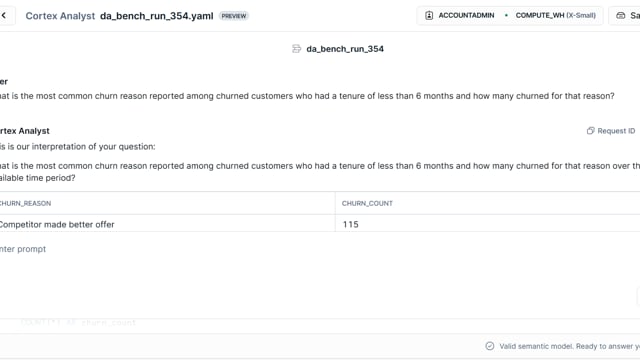Sort by the CHURN_COUNT column header
This screenshot has height=360, width=640.
coord(367,203)
